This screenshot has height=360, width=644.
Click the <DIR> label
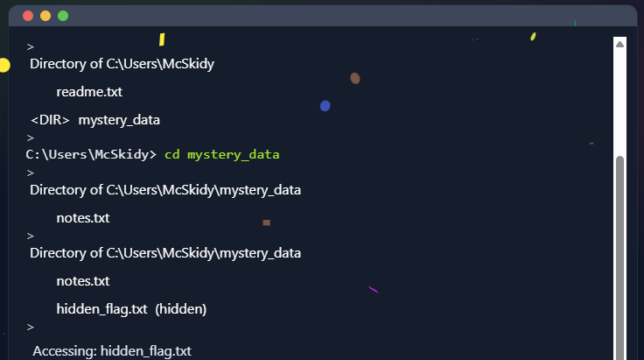[50, 120]
